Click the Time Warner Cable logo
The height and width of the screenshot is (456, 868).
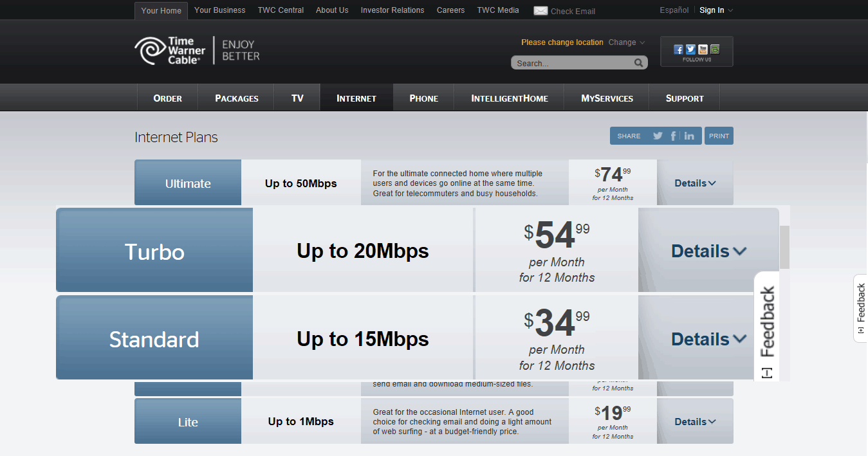click(171, 51)
